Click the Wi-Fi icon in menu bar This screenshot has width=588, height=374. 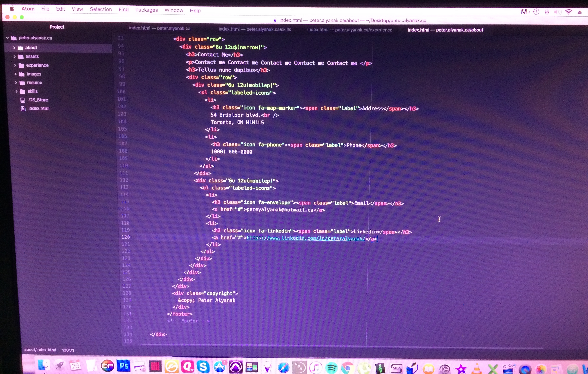tap(569, 12)
